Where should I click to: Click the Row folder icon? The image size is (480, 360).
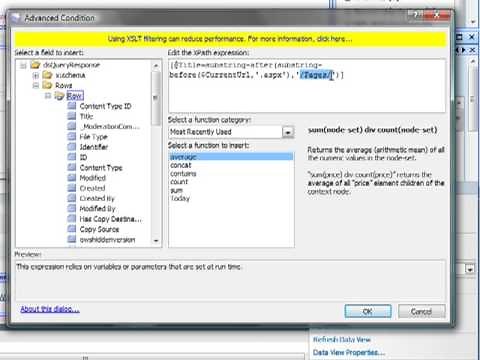(x=60, y=96)
